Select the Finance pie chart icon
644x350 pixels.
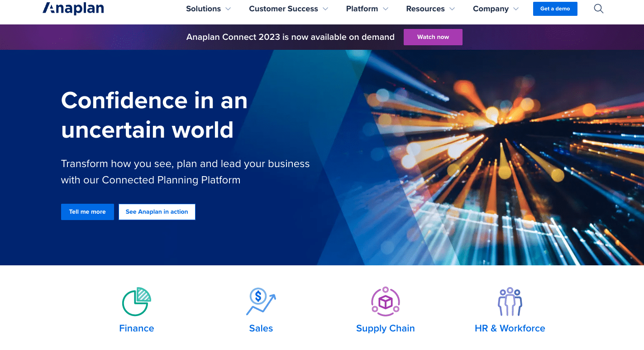137,302
